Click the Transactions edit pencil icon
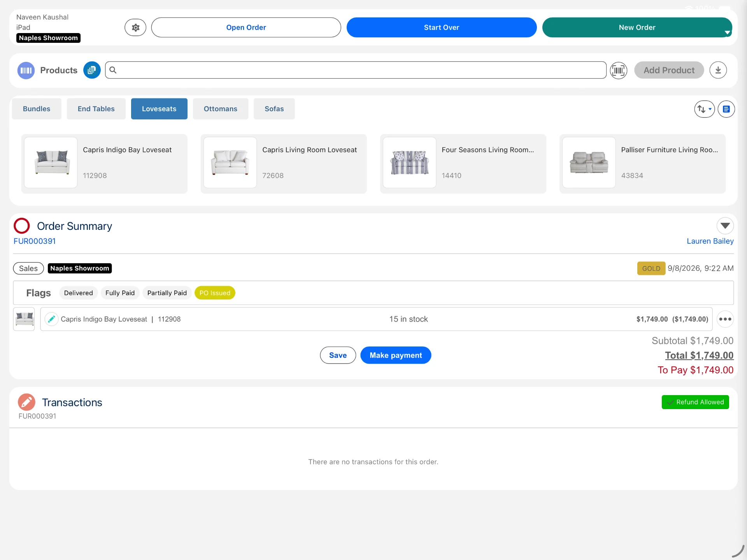The height and width of the screenshot is (560, 747). click(x=26, y=402)
